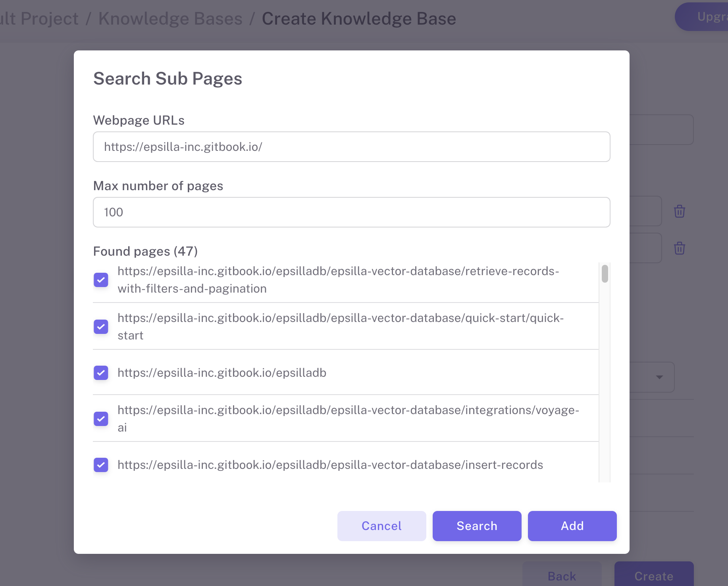Click the Max number of pages field
Image resolution: width=728 pixels, height=586 pixels.
coord(351,212)
